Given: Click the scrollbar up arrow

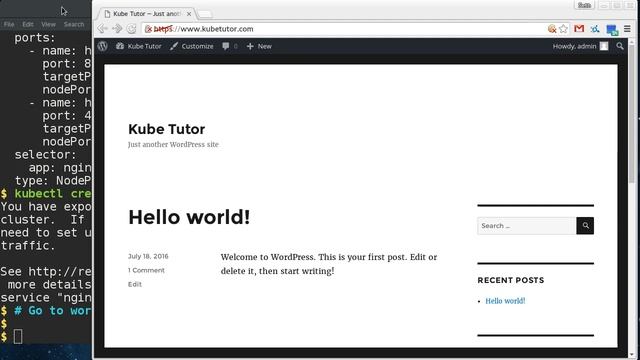Looking at the screenshot, I should pyautogui.click(x=632, y=42).
